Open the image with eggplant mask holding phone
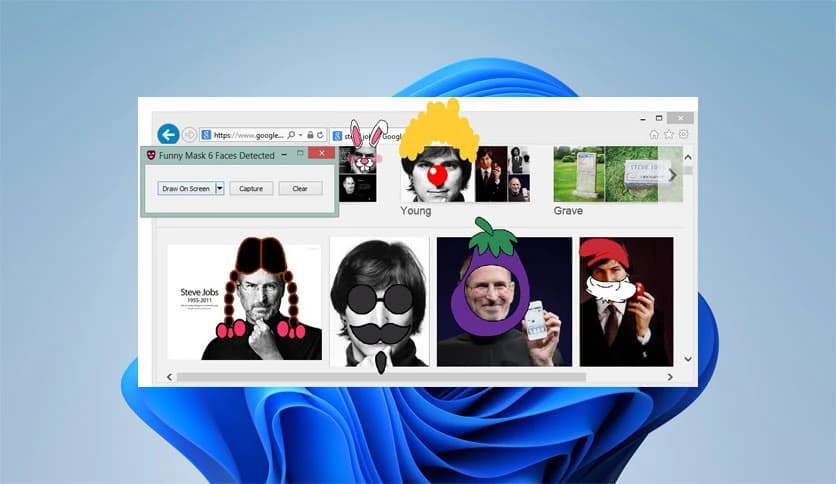Image resolution: width=836 pixels, height=484 pixels. coord(504,302)
